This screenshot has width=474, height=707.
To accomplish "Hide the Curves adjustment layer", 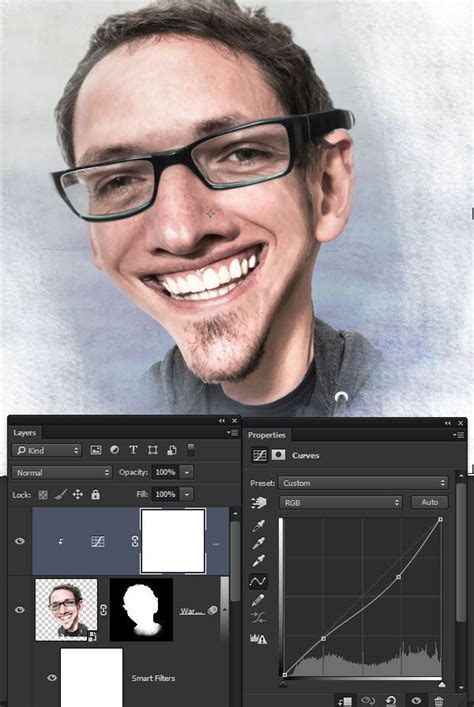I will coord(20,541).
